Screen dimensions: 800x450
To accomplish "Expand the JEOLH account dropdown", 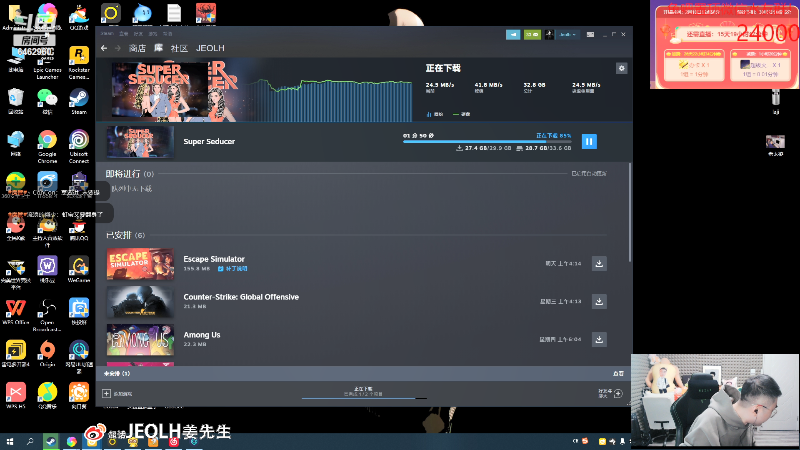I will (567, 34).
